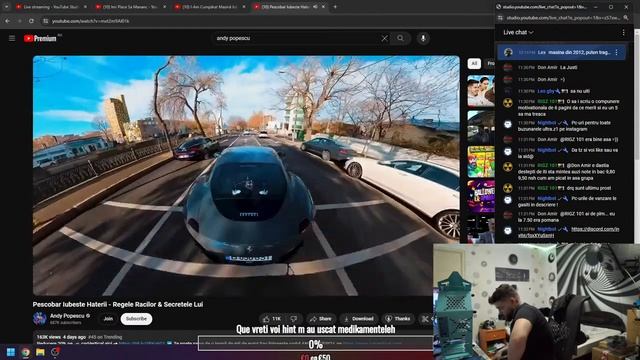Switch to Live streaming YouTube Studio tab

[50, 7]
